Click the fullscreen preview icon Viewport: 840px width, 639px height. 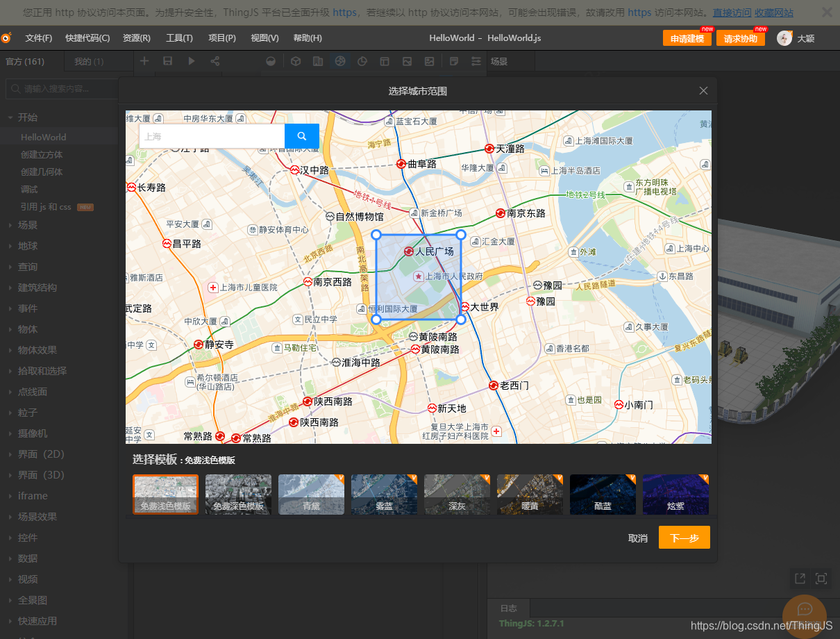pyautogui.click(x=821, y=579)
